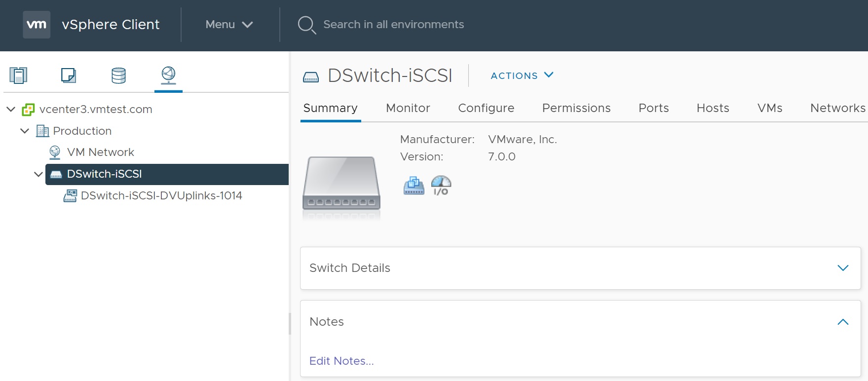
Task: Switch to Storage inventory view
Action: (x=118, y=76)
